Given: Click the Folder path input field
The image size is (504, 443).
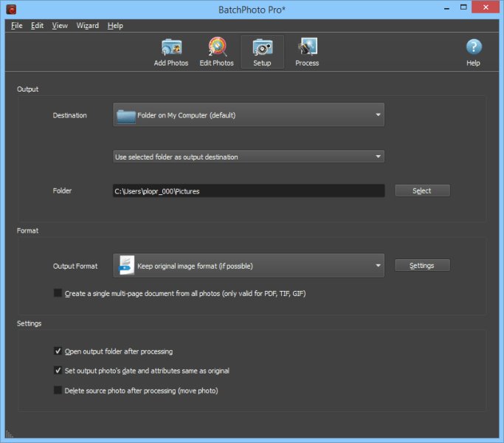Looking at the screenshot, I should point(249,191).
